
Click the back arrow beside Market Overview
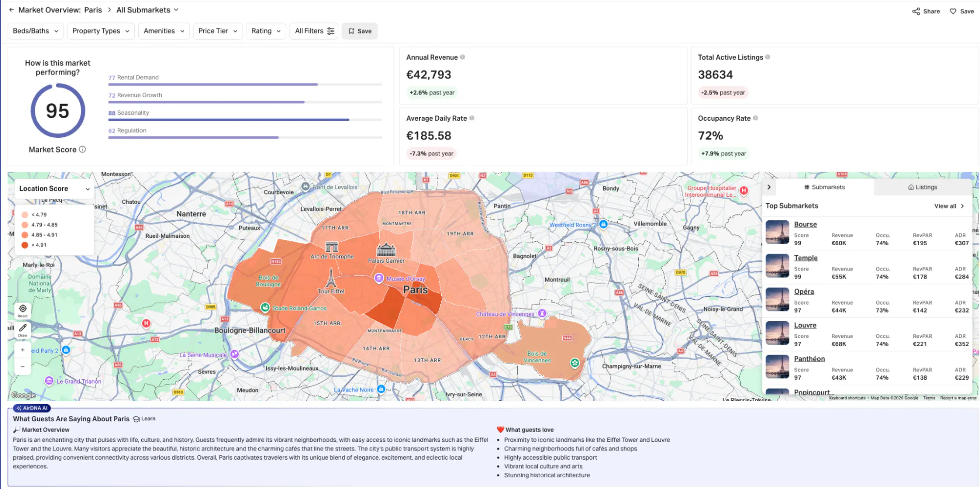tap(11, 10)
